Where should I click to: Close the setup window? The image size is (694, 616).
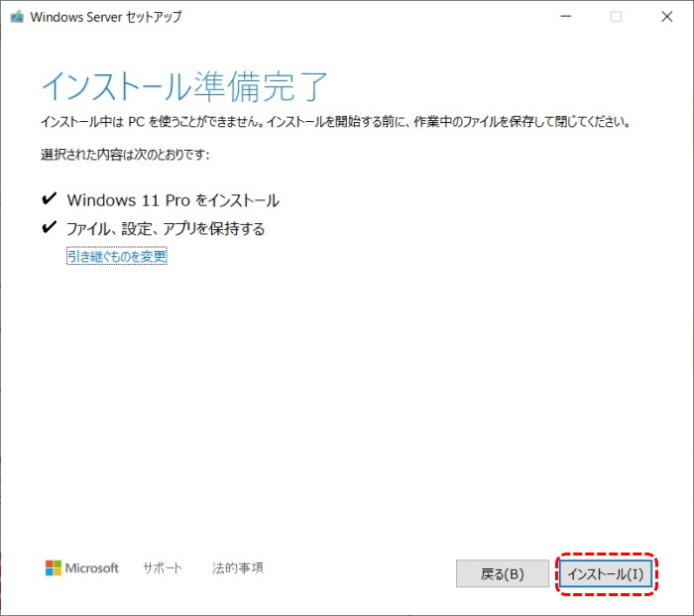(667, 17)
